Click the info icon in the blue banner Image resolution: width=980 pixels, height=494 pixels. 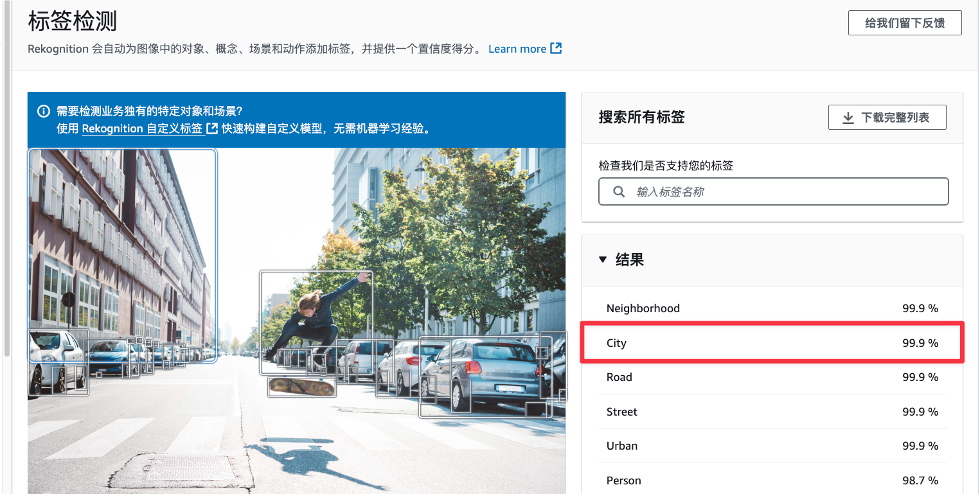[x=44, y=111]
